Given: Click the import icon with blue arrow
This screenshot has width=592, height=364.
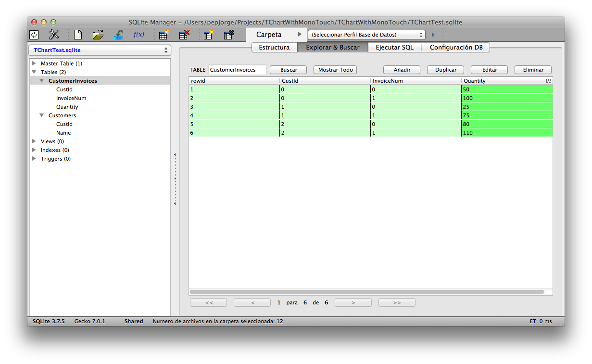Looking at the screenshot, I should pyautogui.click(x=118, y=35).
